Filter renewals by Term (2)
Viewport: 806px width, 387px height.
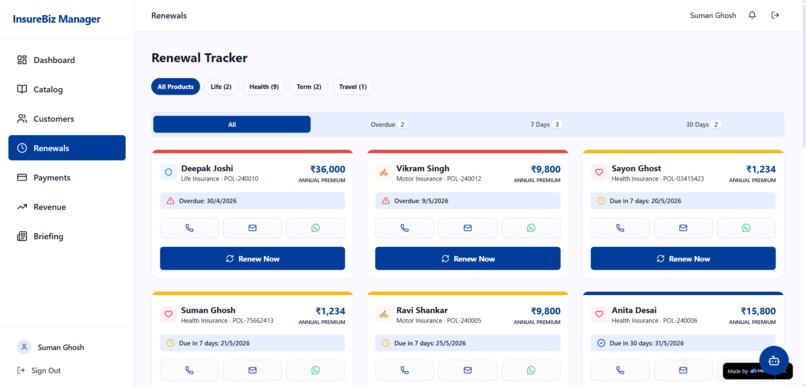(x=309, y=87)
